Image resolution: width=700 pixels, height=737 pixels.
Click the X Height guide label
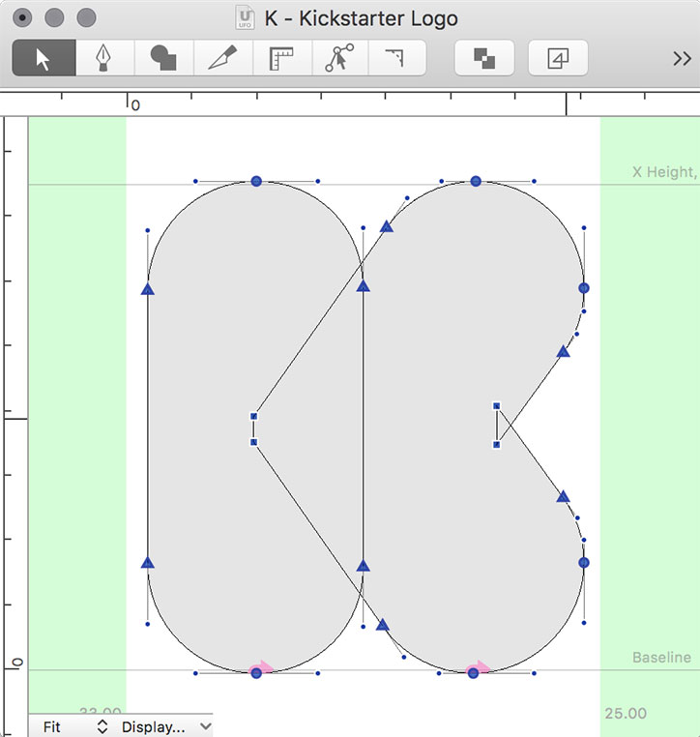664,172
